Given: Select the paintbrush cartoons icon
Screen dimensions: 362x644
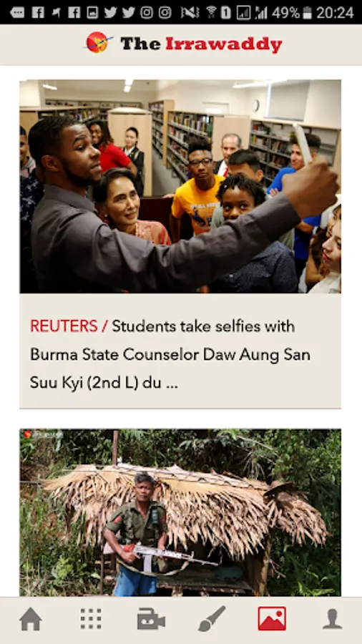Looking at the screenshot, I should [211, 618].
